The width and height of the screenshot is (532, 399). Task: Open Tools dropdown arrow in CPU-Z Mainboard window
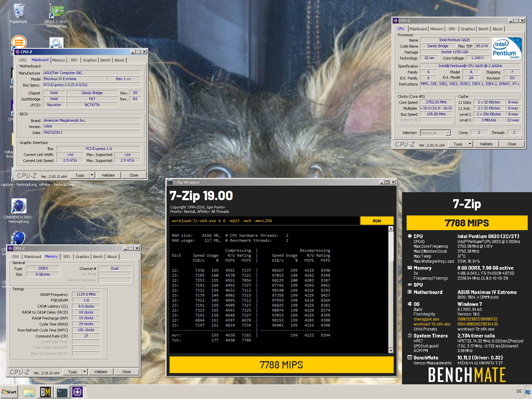point(92,175)
